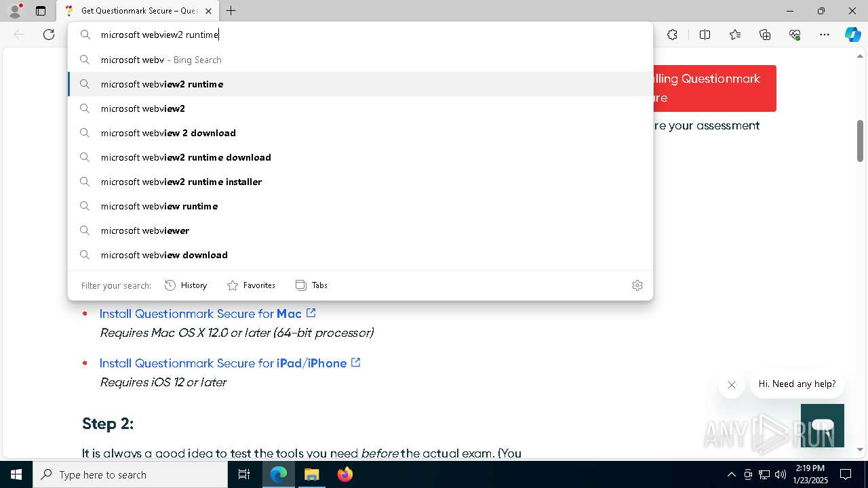This screenshot has width=868, height=488.
Task: Show hidden system tray icons chevron
Action: pyautogui.click(x=732, y=474)
